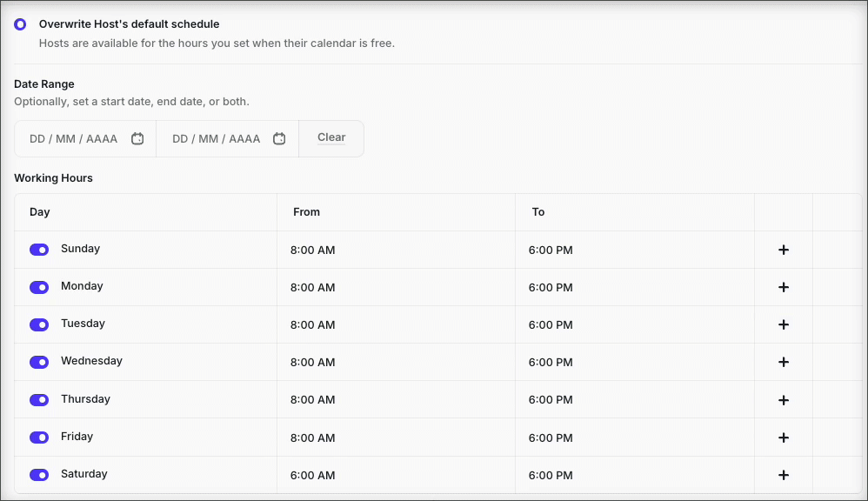Screen dimensions: 868x501
Task: Focus the start date DD / MM / AAAA field
Action: pyautogui.click(x=74, y=138)
